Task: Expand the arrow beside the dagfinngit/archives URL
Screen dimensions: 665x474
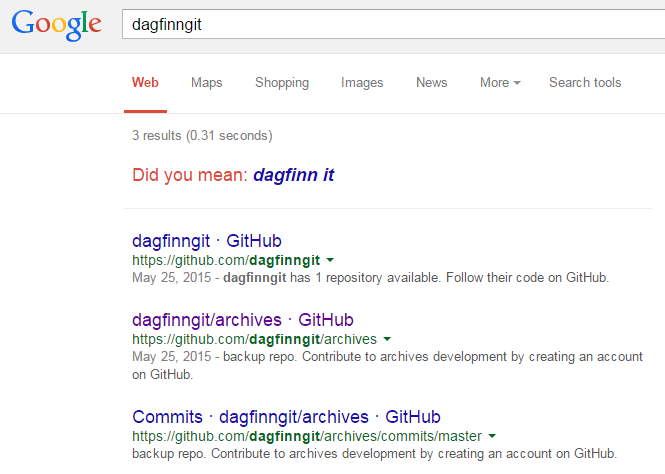Action: tap(387, 339)
